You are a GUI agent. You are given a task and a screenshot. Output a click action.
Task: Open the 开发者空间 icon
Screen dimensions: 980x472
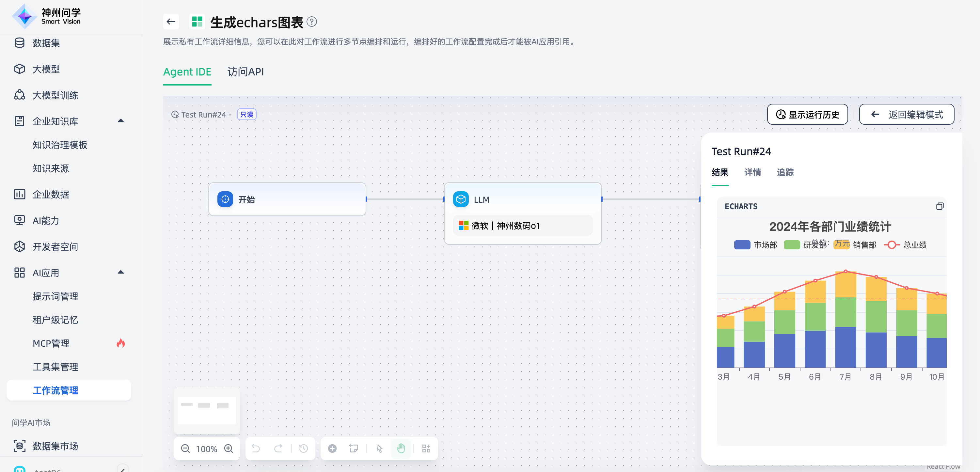(x=19, y=246)
